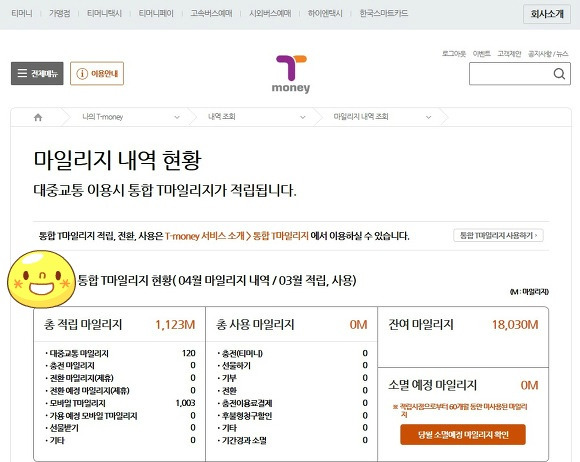The height and width of the screenshot is (462, 580).
Task: Click 충전(티머니) usage row label
Action: (242, 354)
